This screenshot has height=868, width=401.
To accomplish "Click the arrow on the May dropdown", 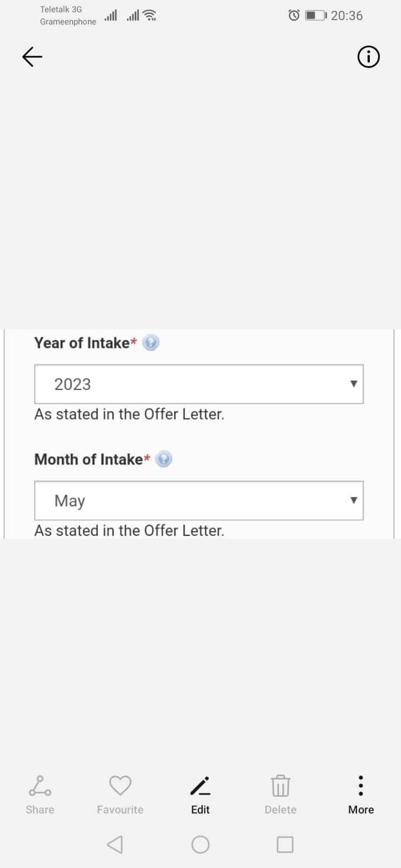I will coord(353,501).
